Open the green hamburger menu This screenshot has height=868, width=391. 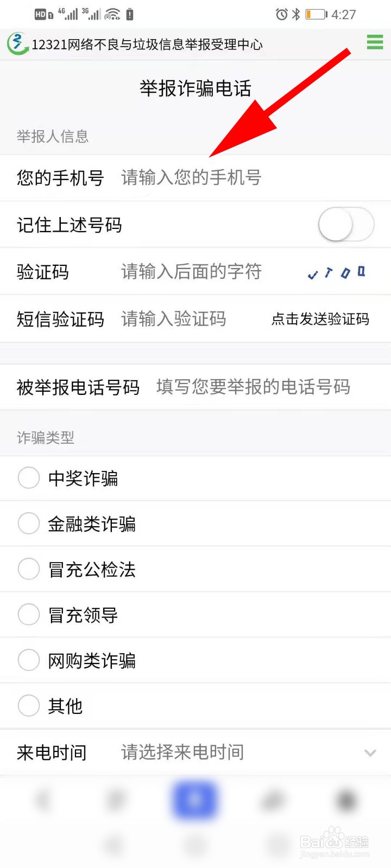click(x=375, y=42)
